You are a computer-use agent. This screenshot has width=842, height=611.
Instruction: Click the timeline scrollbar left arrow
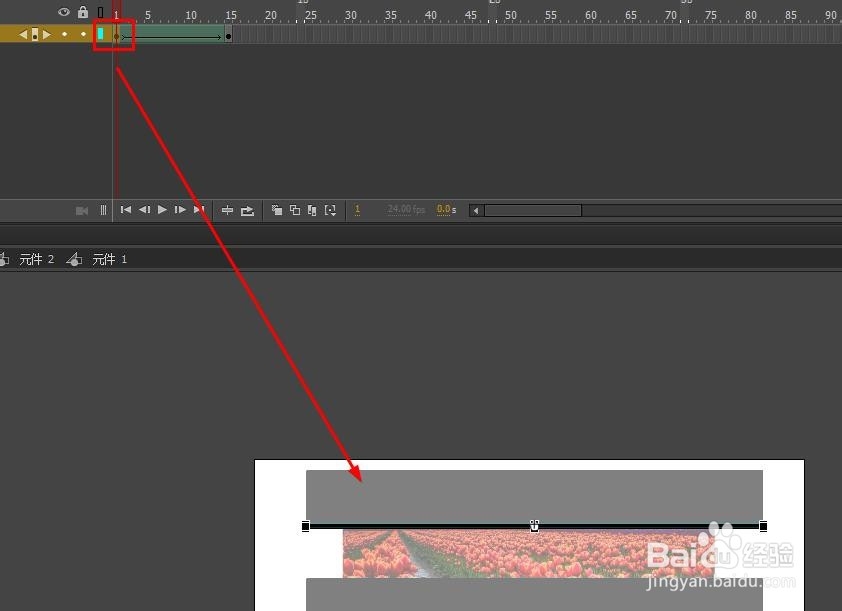[475, 210]
